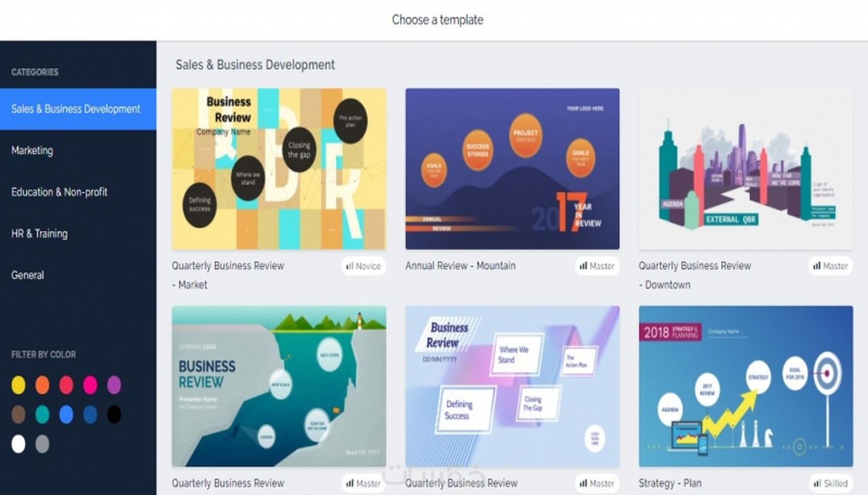Switch to Education & Non-profit category
The width and height of the screenshot is (868, 495).
(x=59, y=192)
